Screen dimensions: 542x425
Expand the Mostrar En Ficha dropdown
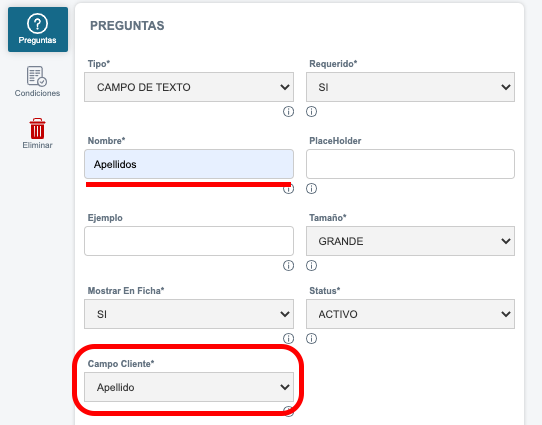point(189,314)
